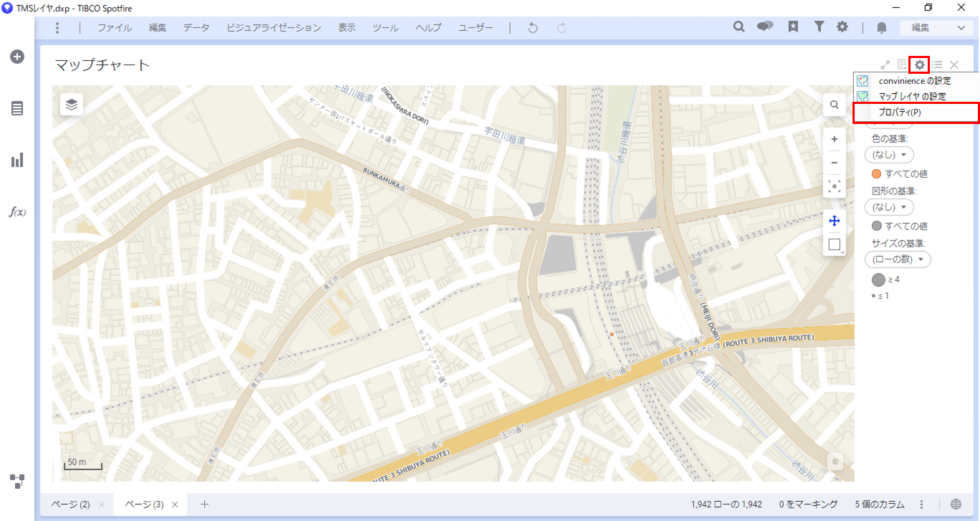Open the status bar three-dot menu
This screenshot has width=980, height=521.
922,504
